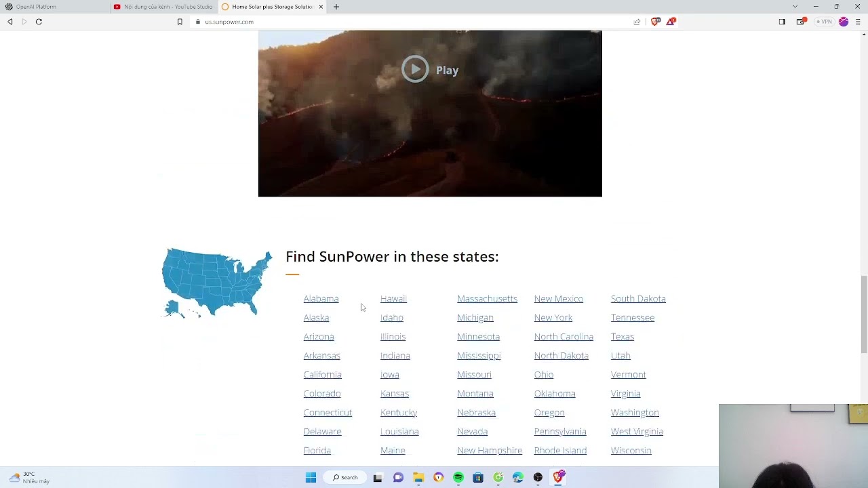Open the weather widget showing 30°C
The image size is (868, 488).
pyautogui.click(x=29, y=477)
